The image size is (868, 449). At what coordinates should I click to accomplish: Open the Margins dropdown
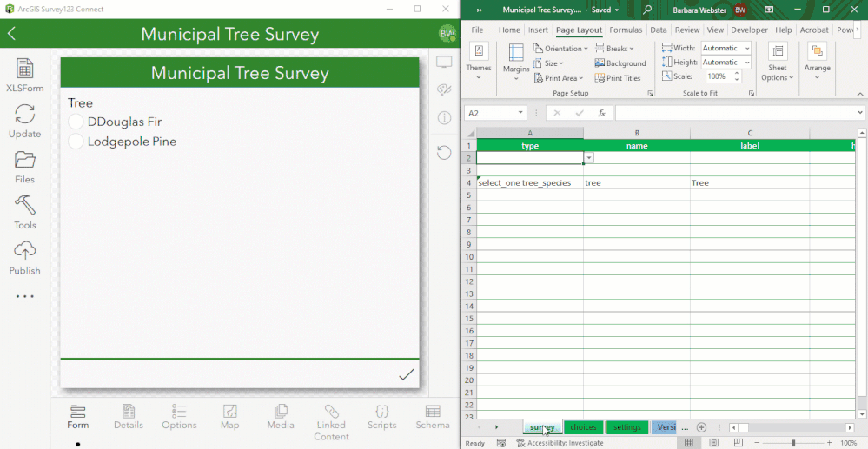(516, 63)
